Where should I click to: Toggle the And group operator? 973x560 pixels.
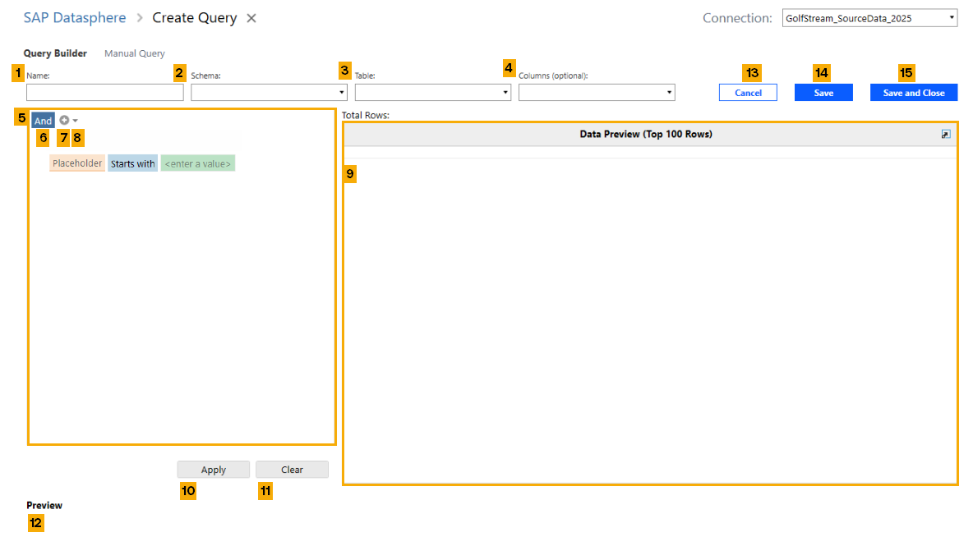pos(43,121)
